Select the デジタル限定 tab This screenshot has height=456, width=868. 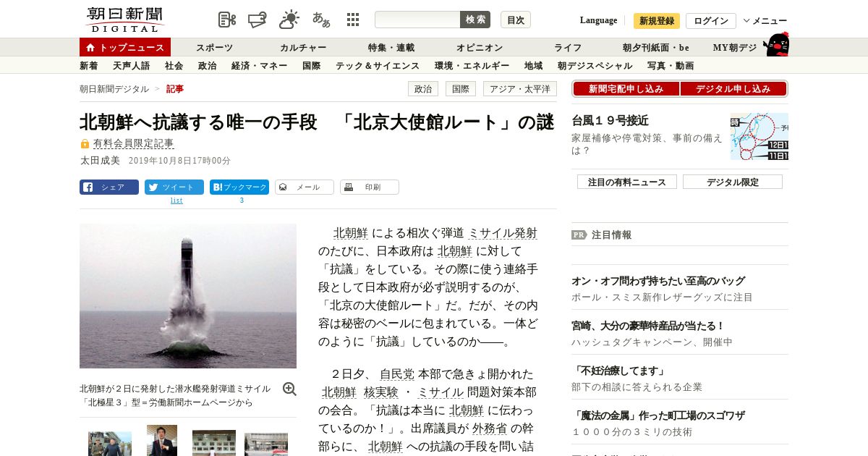tap(733, 182)
